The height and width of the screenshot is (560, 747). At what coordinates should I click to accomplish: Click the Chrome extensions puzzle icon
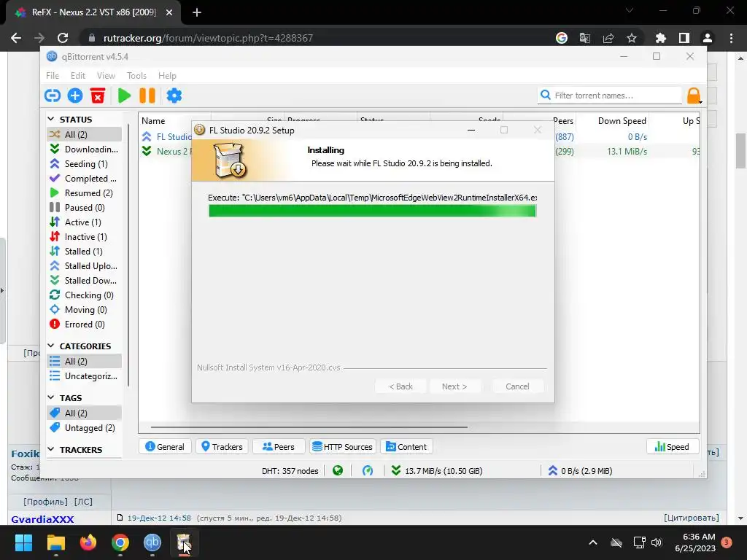660,38
